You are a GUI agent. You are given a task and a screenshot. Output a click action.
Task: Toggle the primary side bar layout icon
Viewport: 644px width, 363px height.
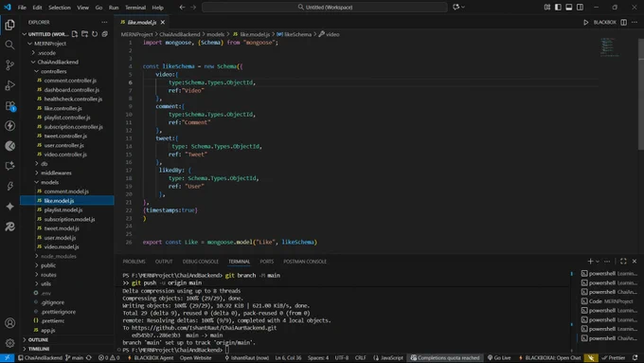tap(558, 7)
